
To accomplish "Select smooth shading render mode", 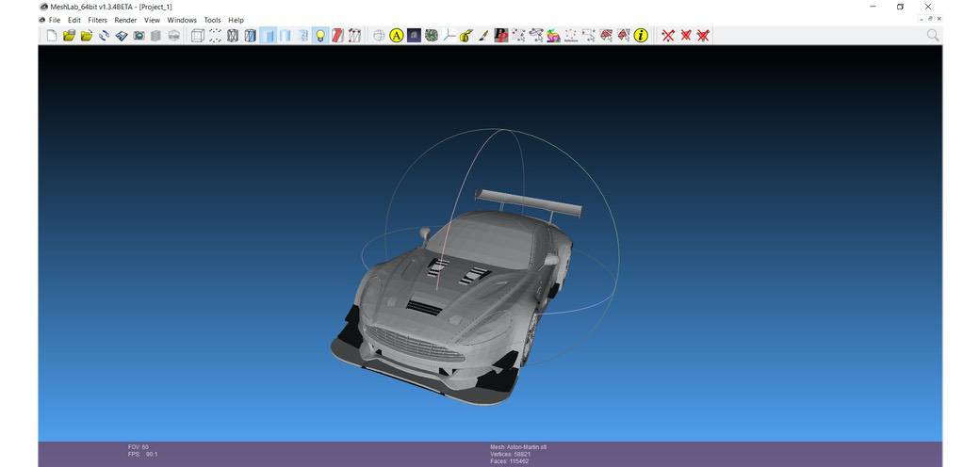I will [302, 36].
